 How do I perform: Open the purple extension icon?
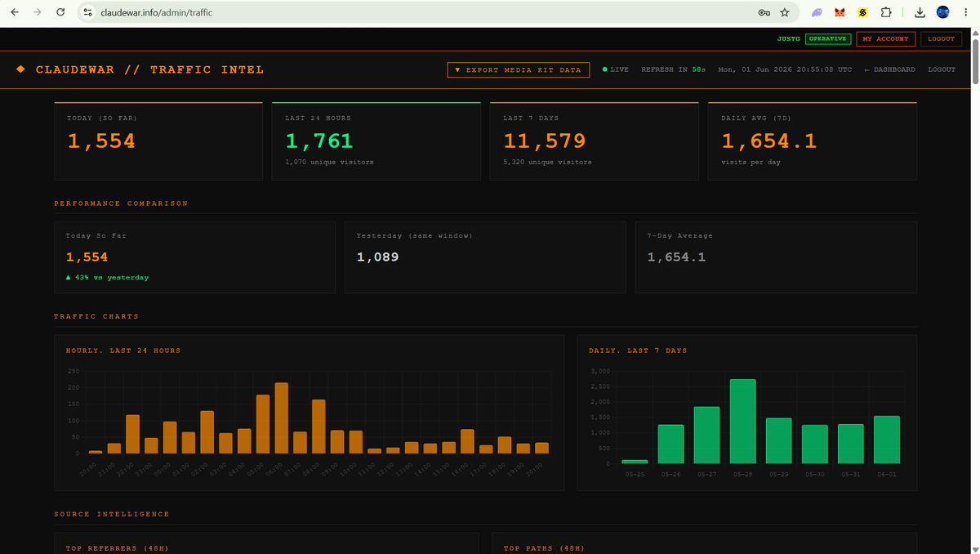point(817,12)
